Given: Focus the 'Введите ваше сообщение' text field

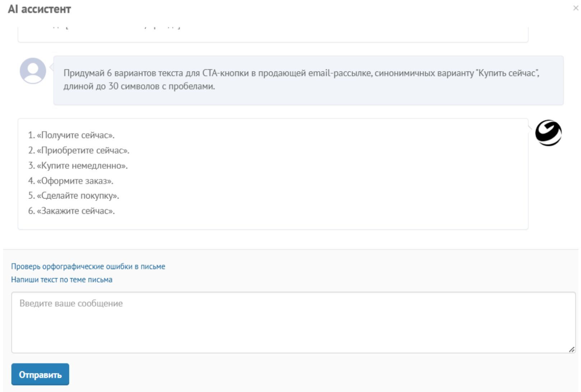Looking at the screenshot, I should click(x=293, y=322).
